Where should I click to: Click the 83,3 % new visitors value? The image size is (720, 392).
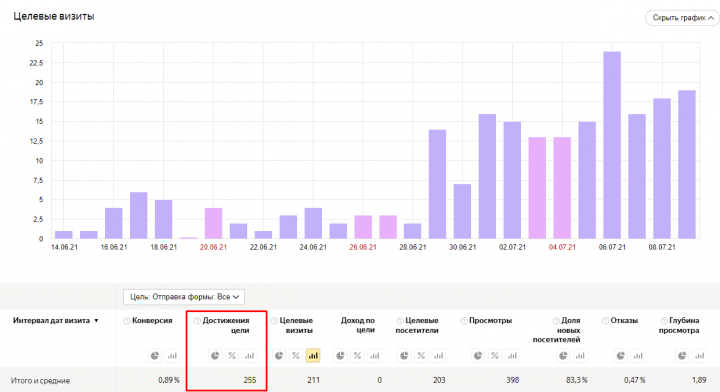pyautogui.click(x=577, y=380)
